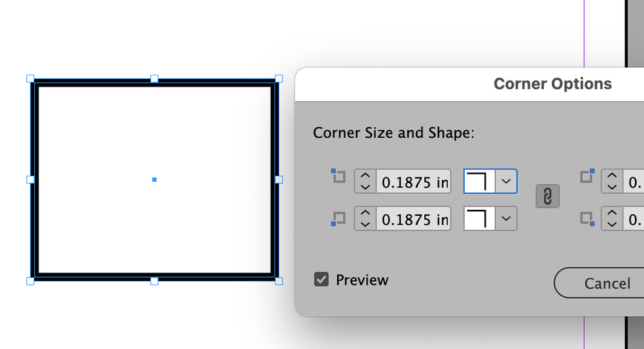
Task: Click the top-right corner size stepper
Action: click(x=612, y=182)
